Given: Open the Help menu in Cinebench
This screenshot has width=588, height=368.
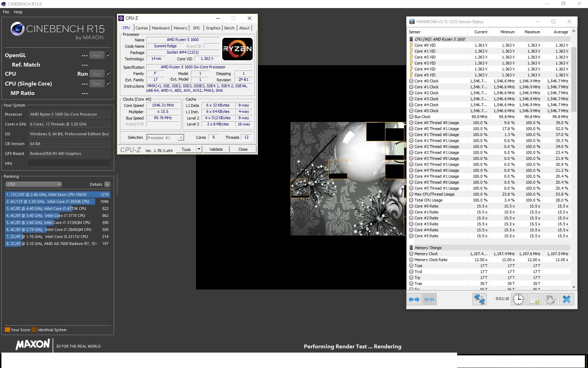Looking at the screenshot, I should 18,12.
